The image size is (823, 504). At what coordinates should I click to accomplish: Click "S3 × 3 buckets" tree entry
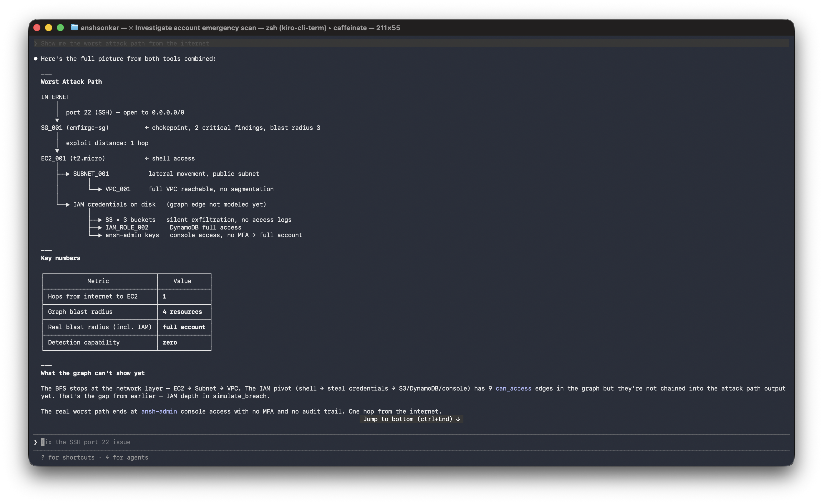tap(131, 220)
